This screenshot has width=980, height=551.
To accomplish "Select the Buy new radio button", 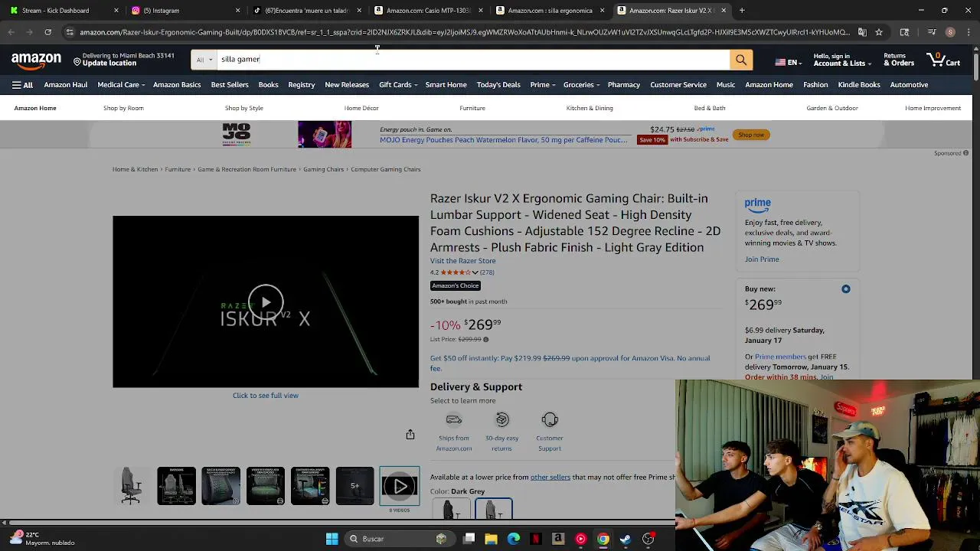I will [846, 289].
